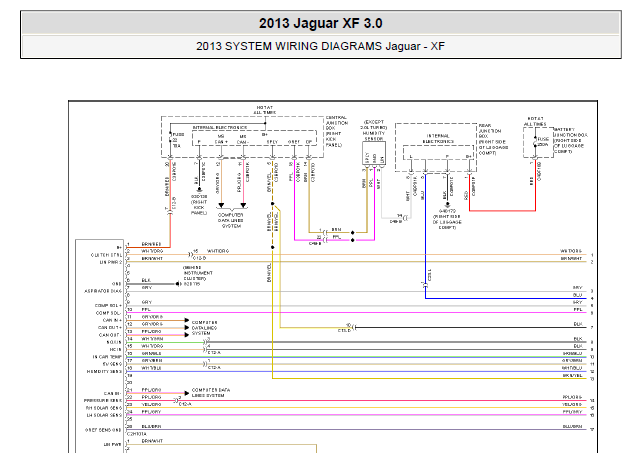
Task: Click the ASPIRATOR DIAG pin label
Action: 103,291
